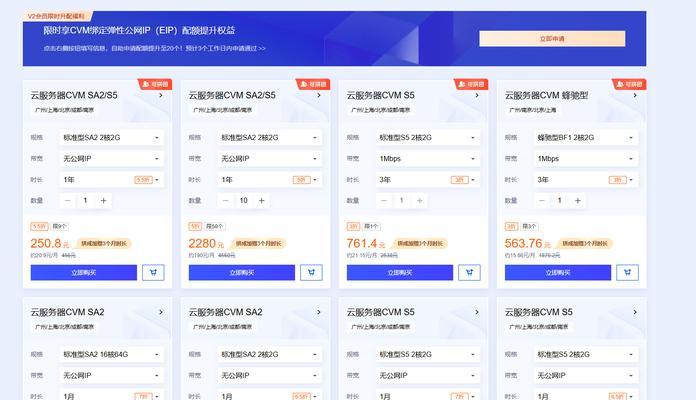Click the 限50个 limit label
The width and height of the screenshot is (696, 400).
[x=215, y=226]
